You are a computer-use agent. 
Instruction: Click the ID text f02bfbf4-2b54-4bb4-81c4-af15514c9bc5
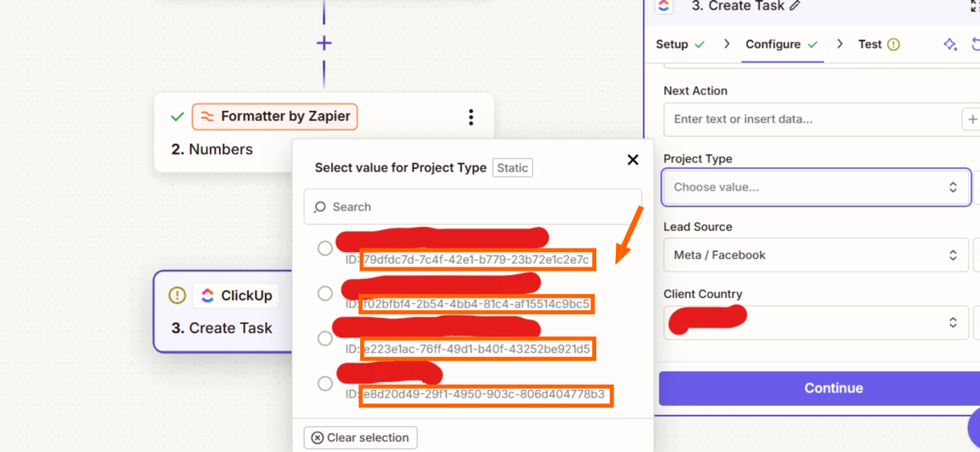pos(476,304)
